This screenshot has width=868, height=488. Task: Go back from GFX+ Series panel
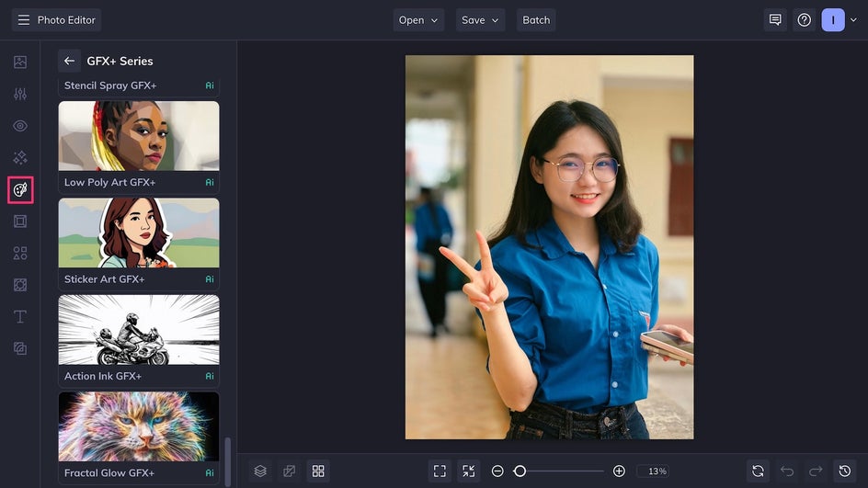click(69, 61)
